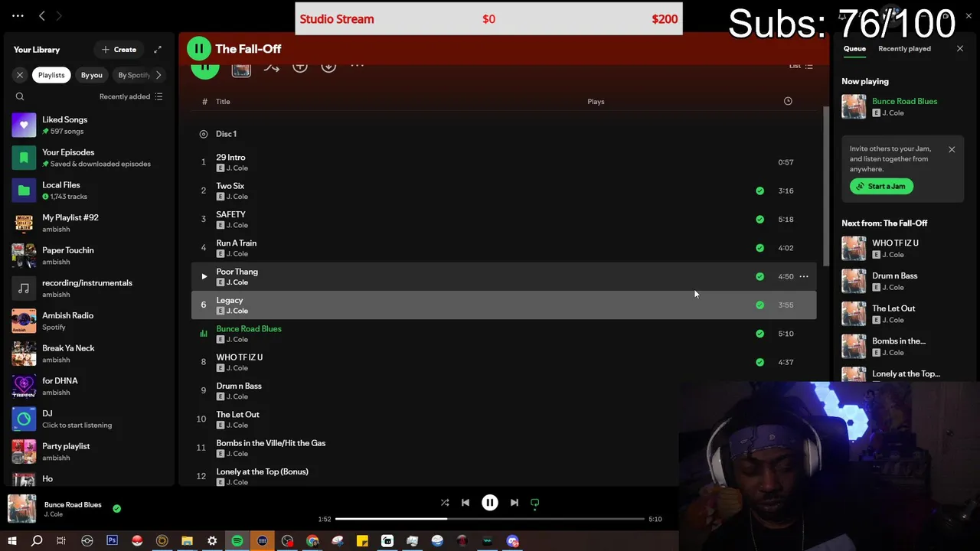Image resolution: width=980 pixels, height=551 pixels.
Task: Clear the library filter with X
Action: tap(20, 75)
